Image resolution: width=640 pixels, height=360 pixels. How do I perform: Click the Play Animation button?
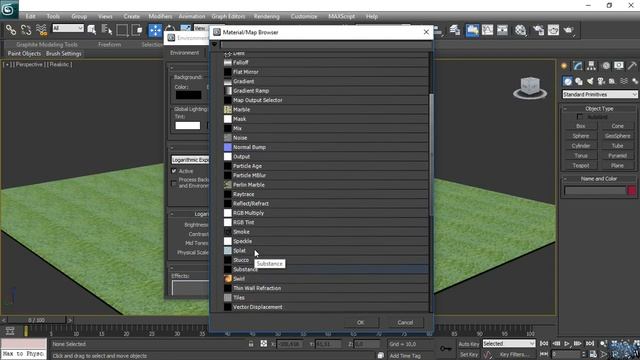(567, 344)
